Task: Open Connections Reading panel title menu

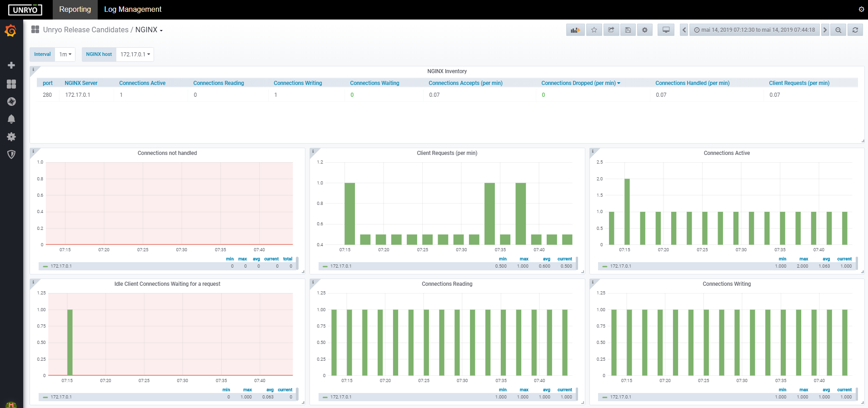Action: pyautogui.click(x=447, y=284)
